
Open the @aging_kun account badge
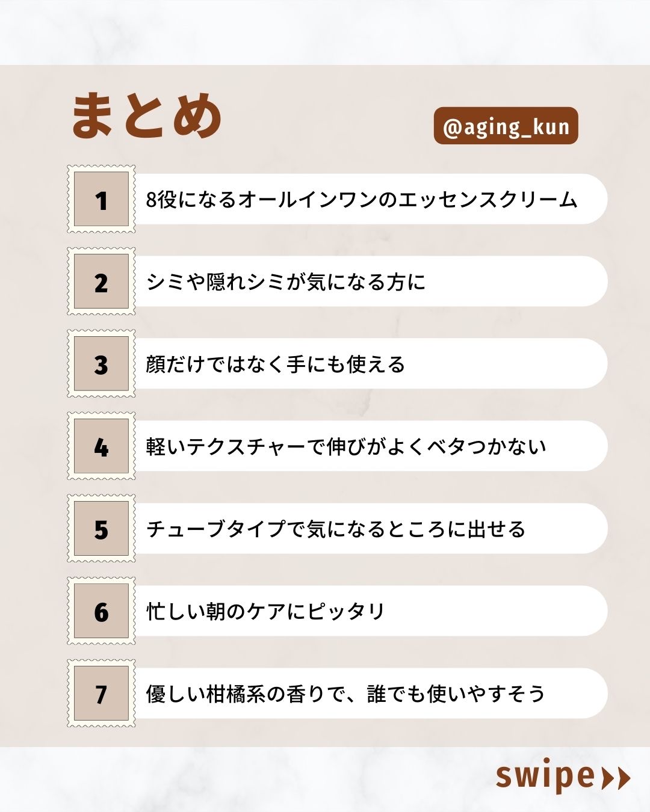(506, 126)
